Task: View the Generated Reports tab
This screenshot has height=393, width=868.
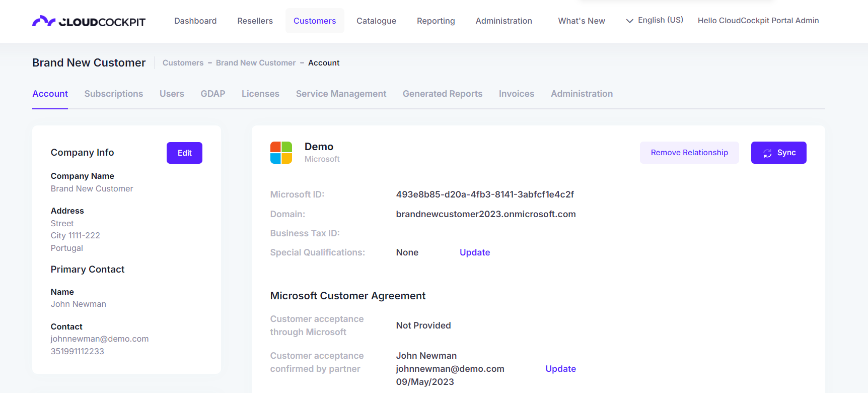Action: [x=443, y=94]
